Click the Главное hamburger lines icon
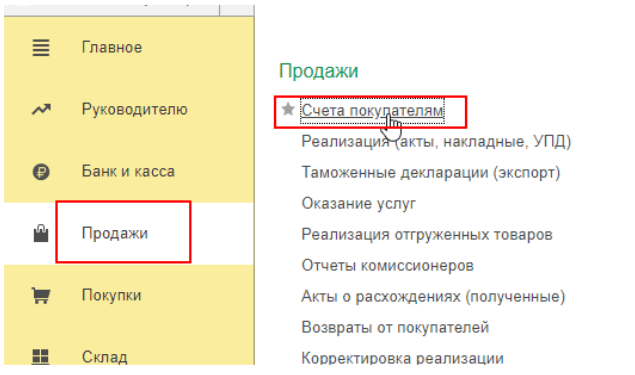635x375 pixels. click(x=41, y=48)
